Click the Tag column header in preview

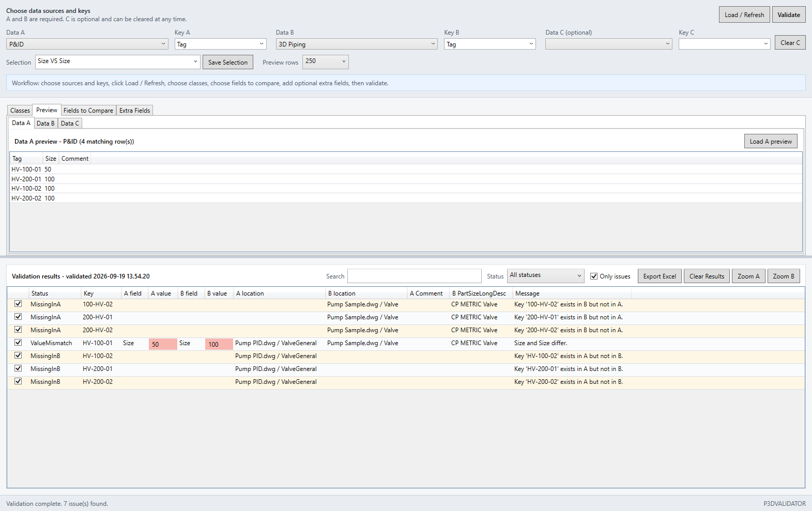click(x=26, y=159)
